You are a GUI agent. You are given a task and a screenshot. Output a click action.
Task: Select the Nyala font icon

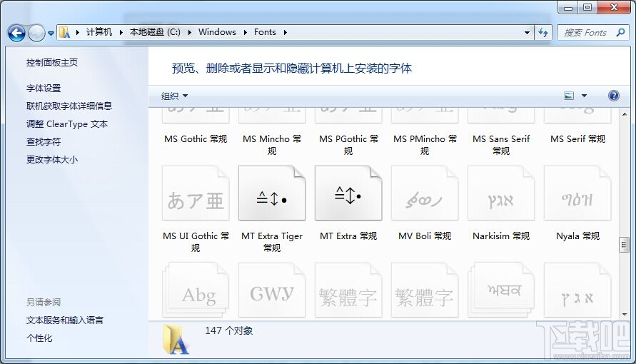577,193
